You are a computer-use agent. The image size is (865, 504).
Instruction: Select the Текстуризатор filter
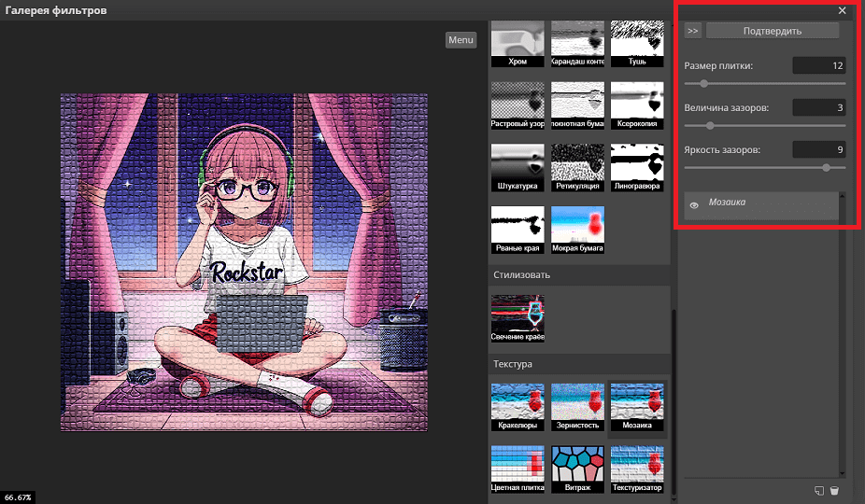pos(637,469)
